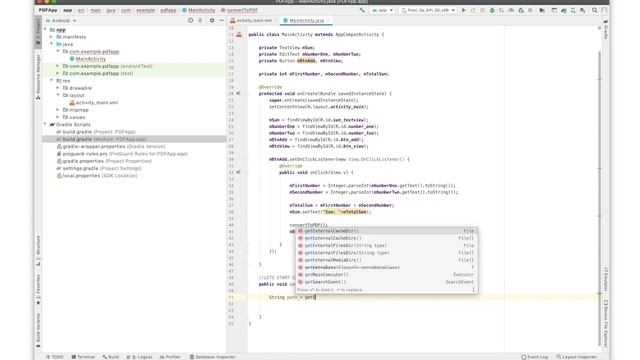Click the convertToPDF breadcrumb
This screenshot has width=640, height=360.
[x=239, y=10]
